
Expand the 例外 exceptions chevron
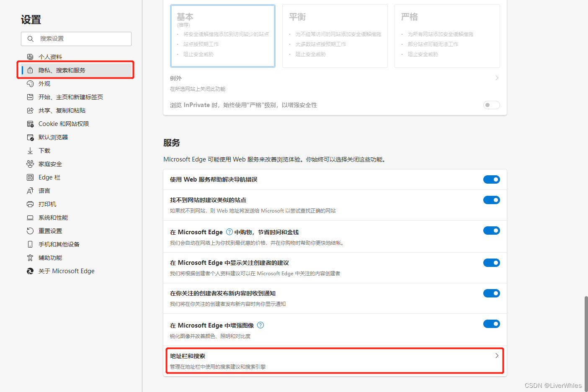497,78
